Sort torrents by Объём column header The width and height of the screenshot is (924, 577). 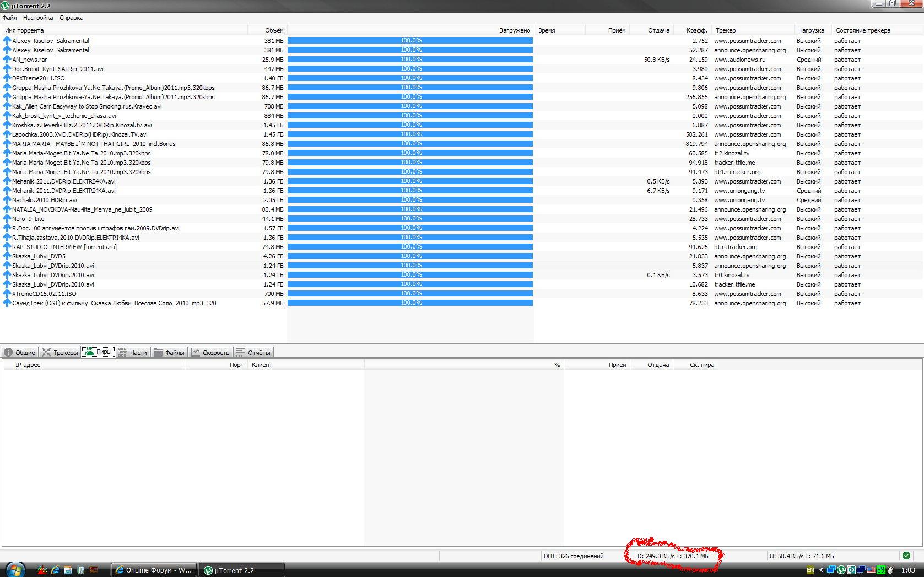267,30
